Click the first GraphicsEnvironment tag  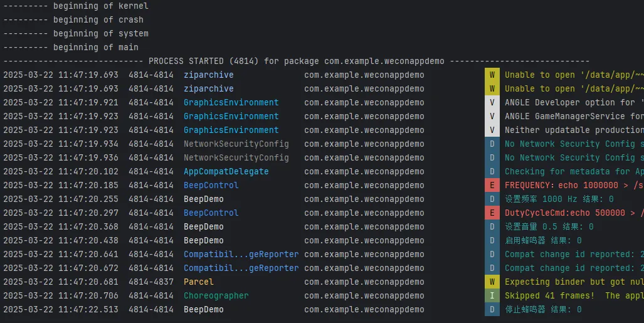click(231, 103)
